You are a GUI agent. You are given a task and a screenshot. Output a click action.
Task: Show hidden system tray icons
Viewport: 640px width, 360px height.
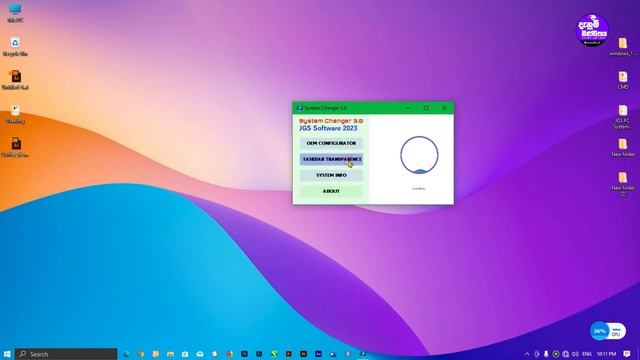527,354
